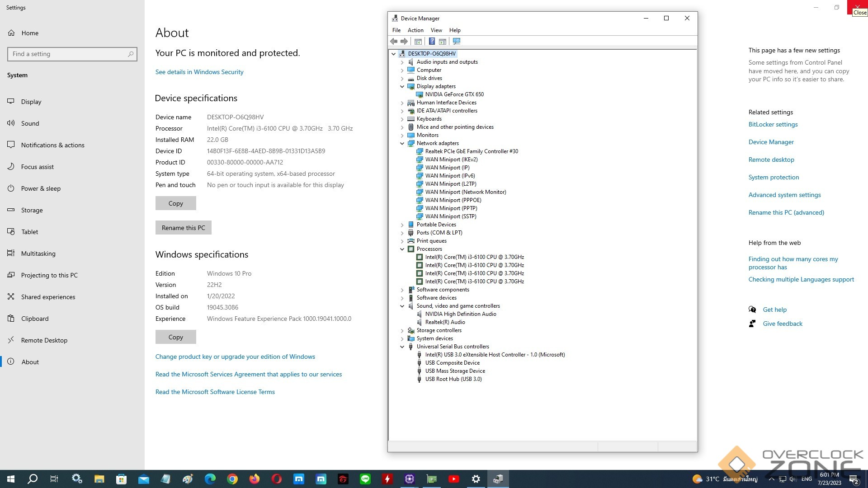Open Read the Microsoft Software License Terms

(215, 392)
